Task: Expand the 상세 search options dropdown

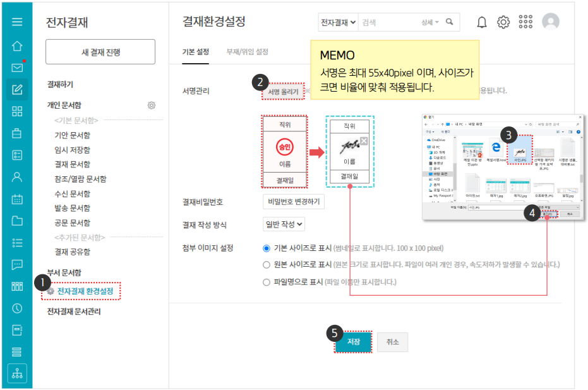Action: tap(430, 22)
